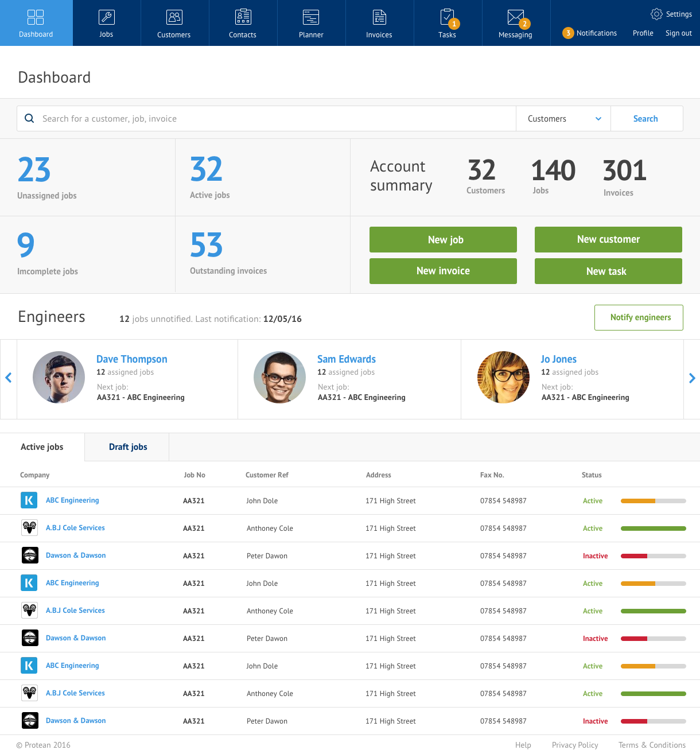The width and height of the screenshot is (700, 754).
Task: Open Jo Jones' engineer profile link
Action: pyautogui.click(x=558, y=359)
